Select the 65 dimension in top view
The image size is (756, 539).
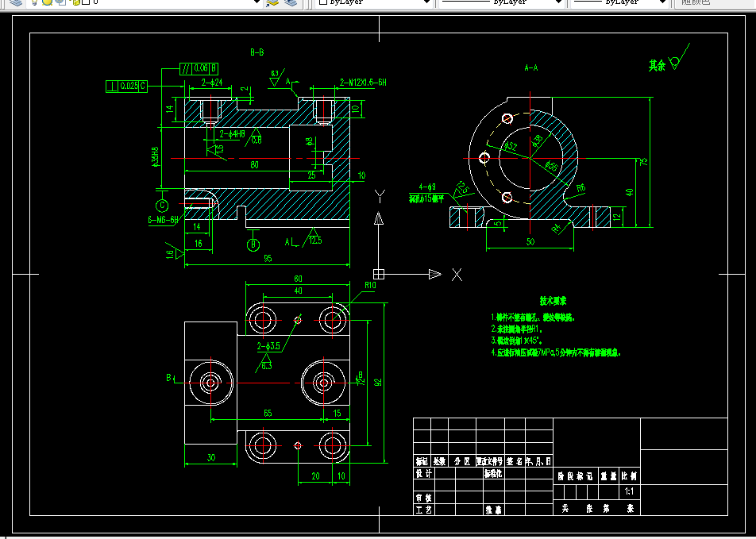268,413
